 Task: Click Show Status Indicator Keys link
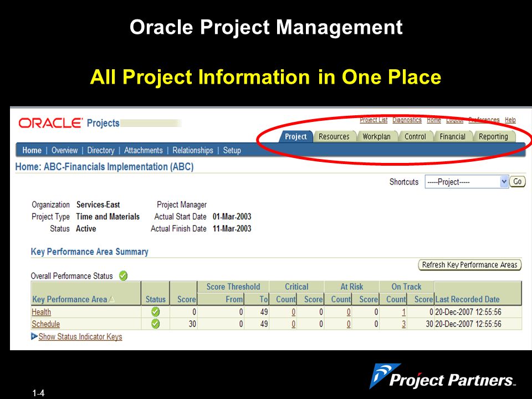coord(80,336)
